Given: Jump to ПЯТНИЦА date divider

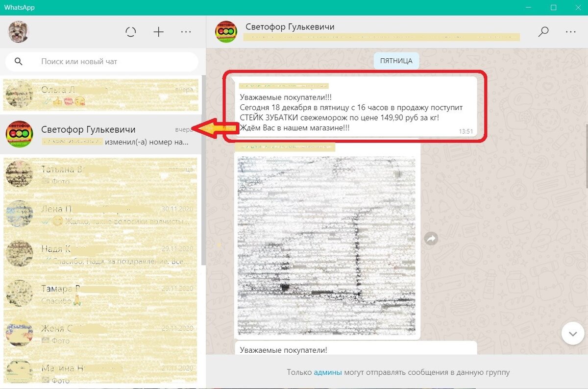Looking at the screenshot, I should click(396, 61).
